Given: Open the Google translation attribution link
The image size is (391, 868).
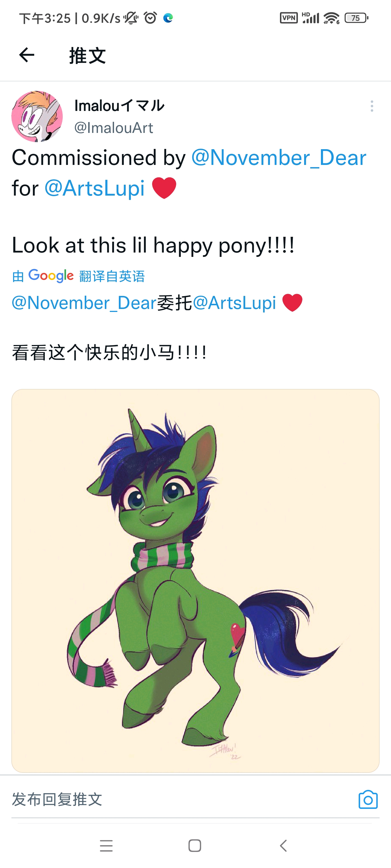Looking at the screenshot, I should (x=78, y=276).
